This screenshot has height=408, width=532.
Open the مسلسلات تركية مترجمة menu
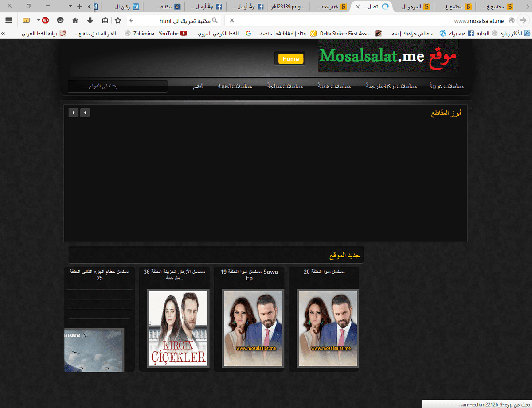[391, 86]
